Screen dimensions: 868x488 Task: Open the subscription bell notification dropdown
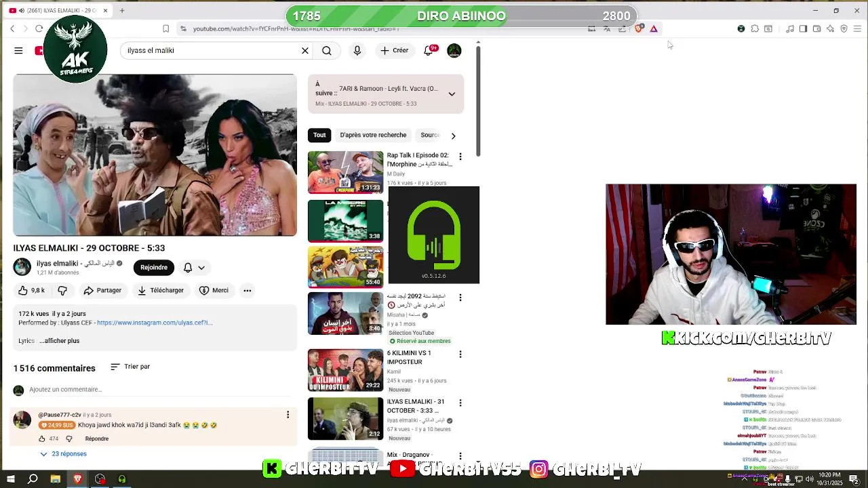click(194, 268)
